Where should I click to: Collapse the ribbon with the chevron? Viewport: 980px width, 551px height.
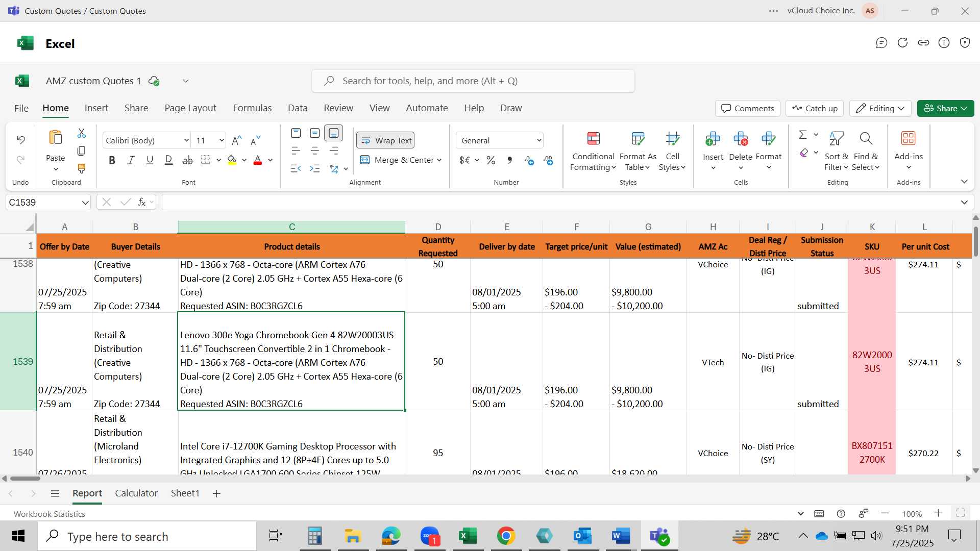[x=964, y=182]
